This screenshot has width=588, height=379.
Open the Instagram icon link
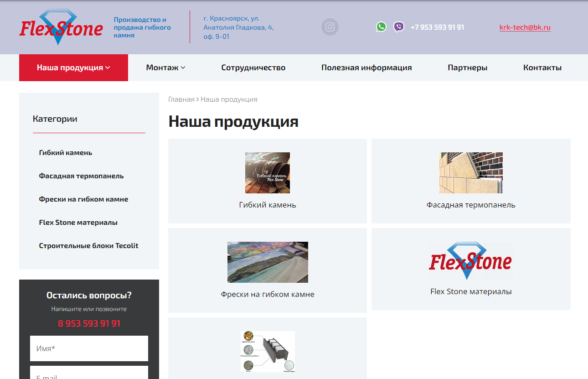pos(330,27)
